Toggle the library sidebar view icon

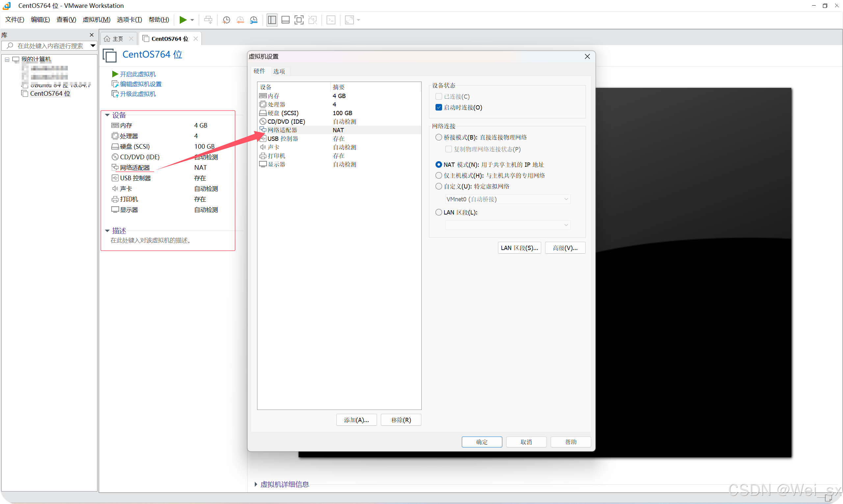click(272, 20)
